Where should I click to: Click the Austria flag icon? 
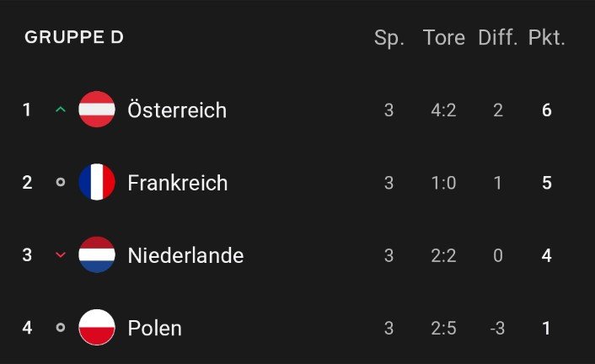97,110
